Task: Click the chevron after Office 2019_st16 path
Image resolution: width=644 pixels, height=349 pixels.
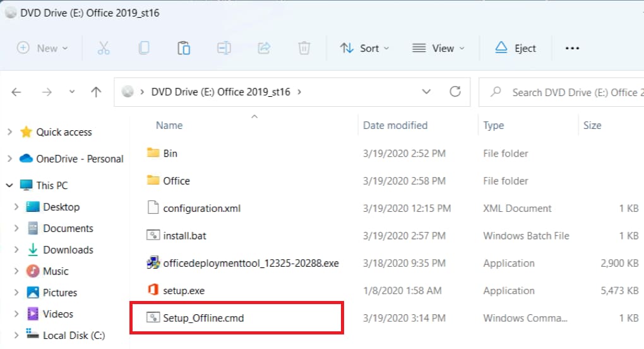Action: [x=299, y=92]
